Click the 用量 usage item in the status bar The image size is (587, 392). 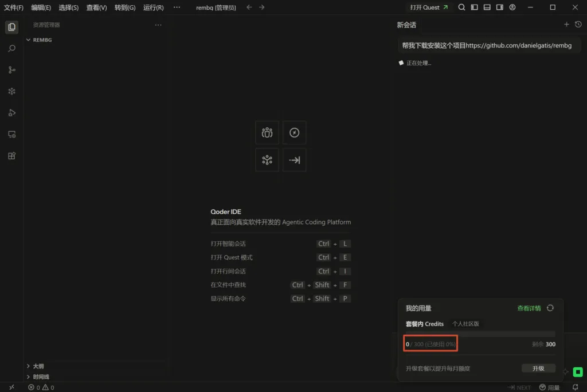[549, 387]
